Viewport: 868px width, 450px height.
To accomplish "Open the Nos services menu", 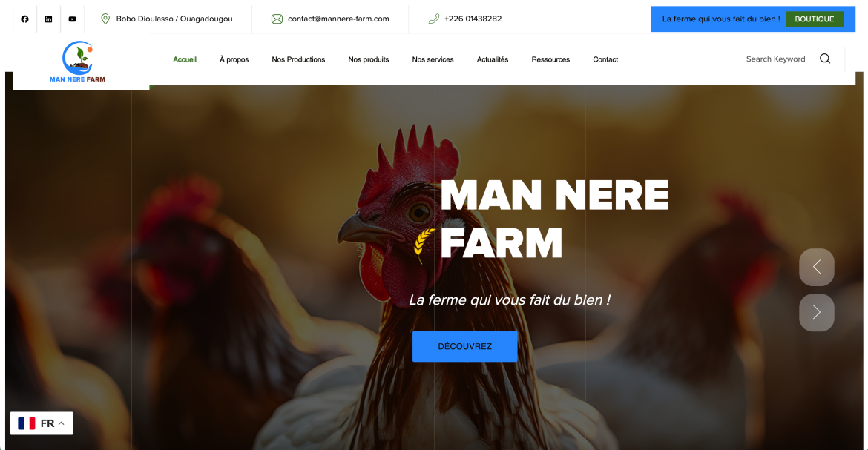I will [x=433, y=59].
